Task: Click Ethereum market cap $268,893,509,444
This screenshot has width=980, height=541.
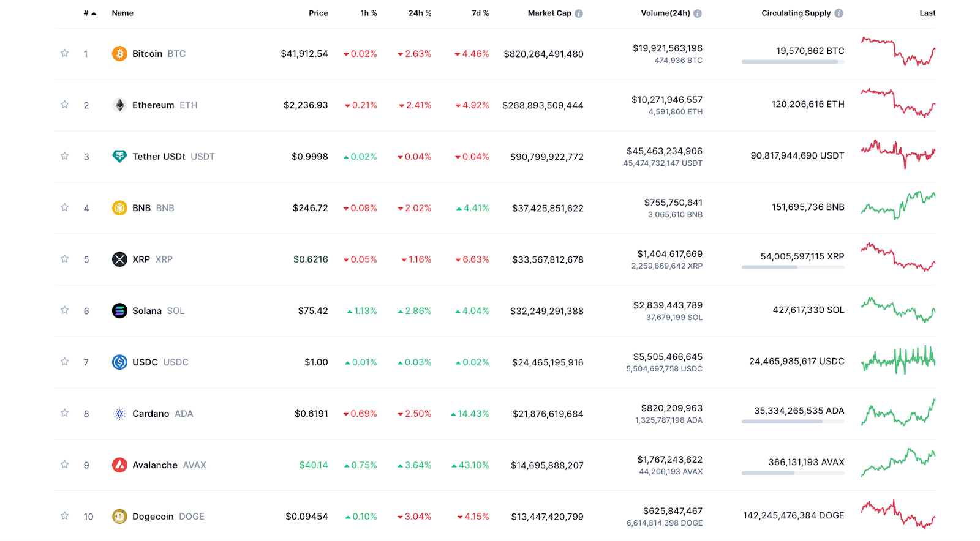Action: tap(543, 105)
